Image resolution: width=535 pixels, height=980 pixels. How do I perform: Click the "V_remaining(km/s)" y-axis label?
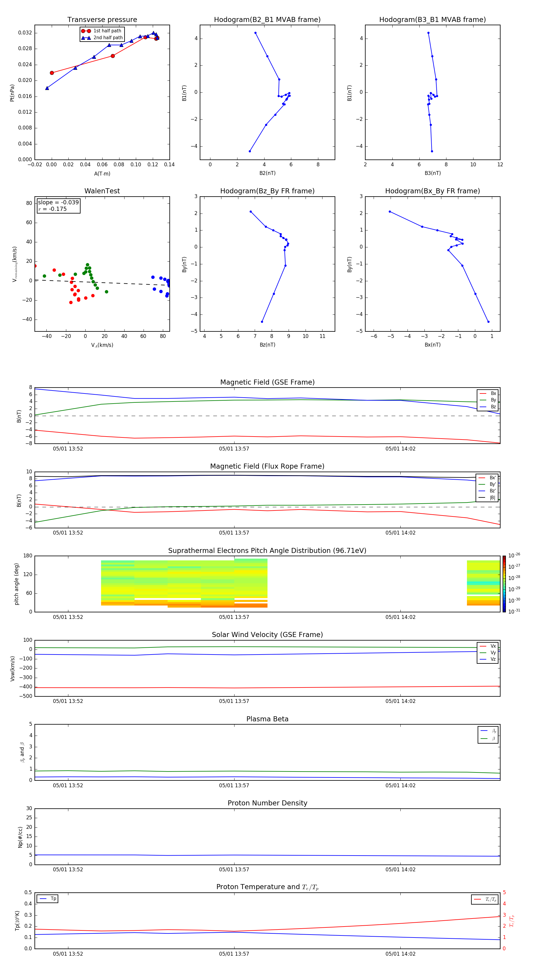pyautogui.click(x=15, y=264)
